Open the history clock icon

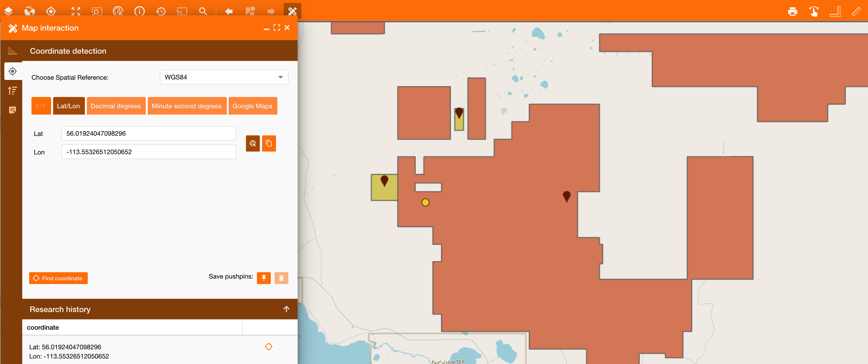(161, 11)
